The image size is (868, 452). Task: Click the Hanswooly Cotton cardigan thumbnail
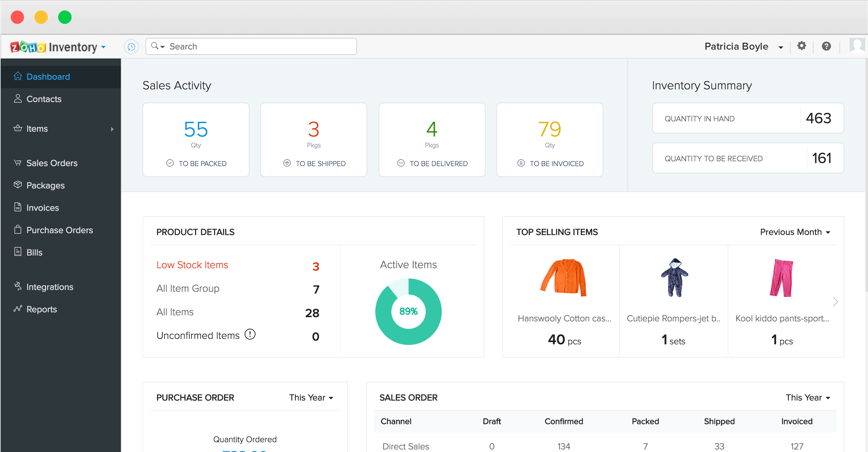pos(564,277)
